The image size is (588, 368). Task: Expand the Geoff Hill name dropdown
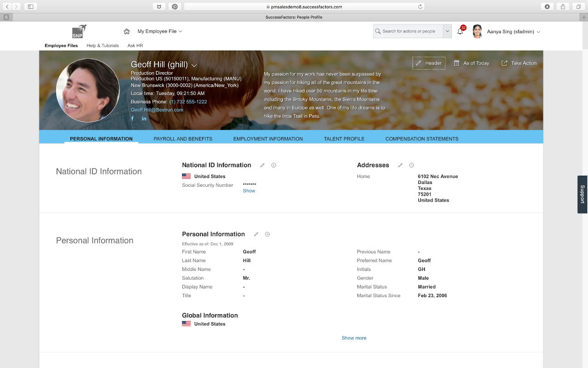(x=194, y=65)
